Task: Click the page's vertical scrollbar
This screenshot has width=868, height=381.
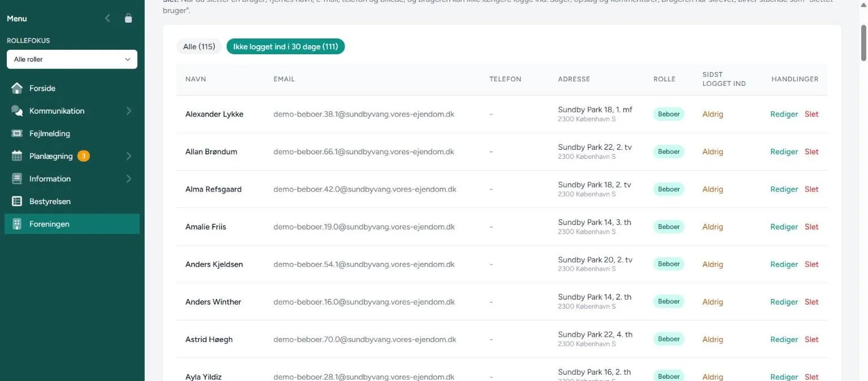Action: click(x=863, y=42)
